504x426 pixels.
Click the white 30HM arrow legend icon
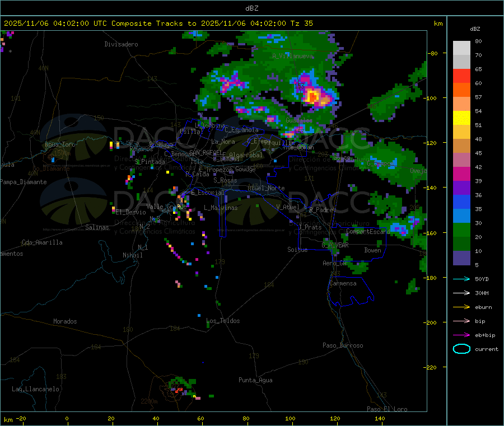point(461,293)
